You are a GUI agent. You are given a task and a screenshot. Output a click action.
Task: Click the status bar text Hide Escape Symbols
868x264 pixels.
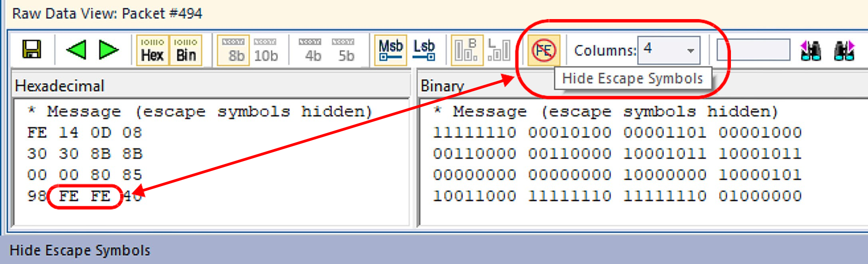click(x=80, y=250)
